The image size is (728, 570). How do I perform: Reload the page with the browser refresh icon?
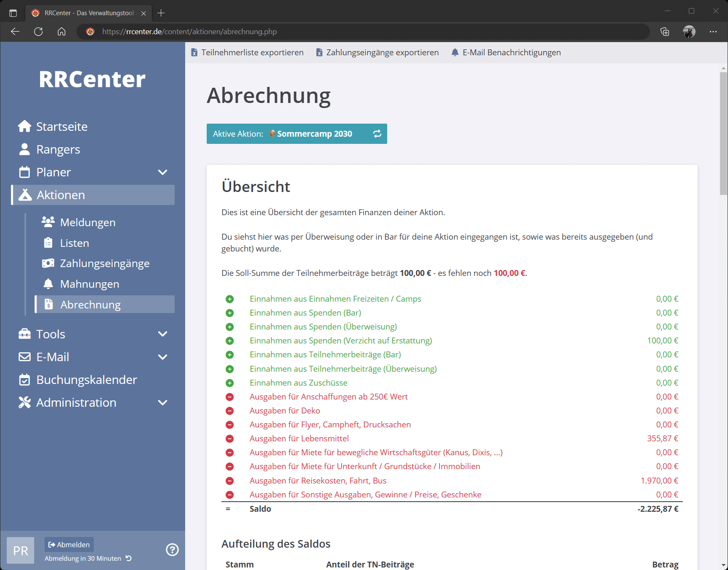tap(38, 32)
